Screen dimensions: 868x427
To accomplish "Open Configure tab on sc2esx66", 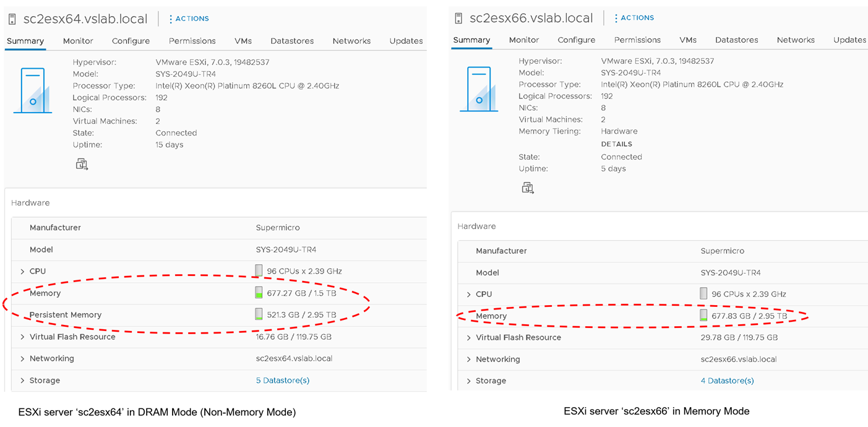I will [x=577, y=40].
